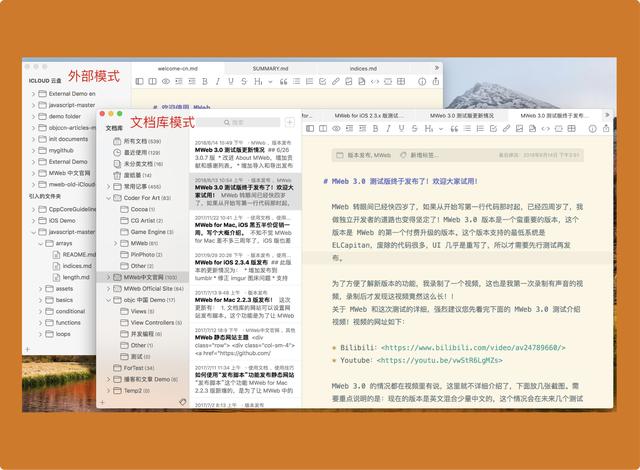Collapse the Coder For Art folder

pos(109,198)
